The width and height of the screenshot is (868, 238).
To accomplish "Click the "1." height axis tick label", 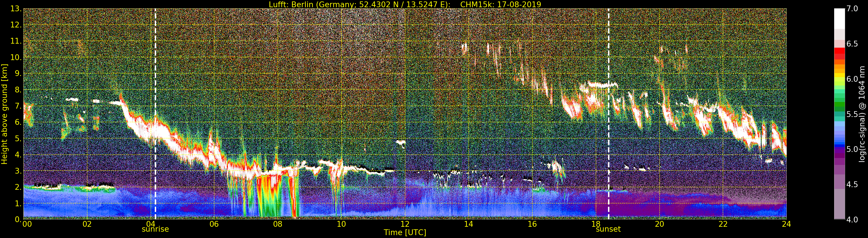I will (18, 203).
